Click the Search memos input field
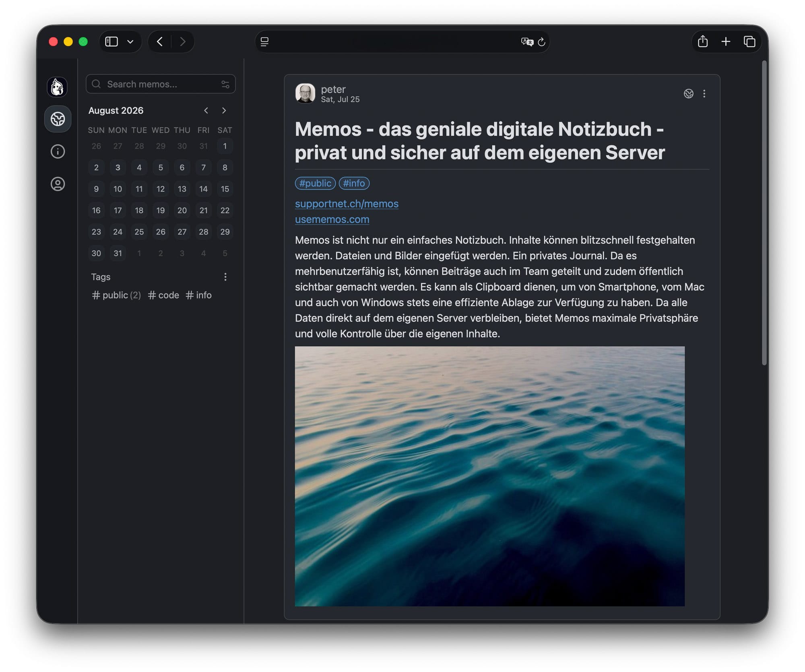Image resolution: width=805 pixels, height=672 pixels. pos(161,84)
